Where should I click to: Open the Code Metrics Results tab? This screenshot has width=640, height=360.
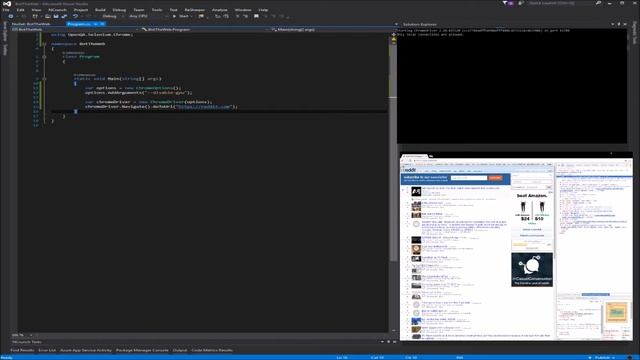coord(212,350)
